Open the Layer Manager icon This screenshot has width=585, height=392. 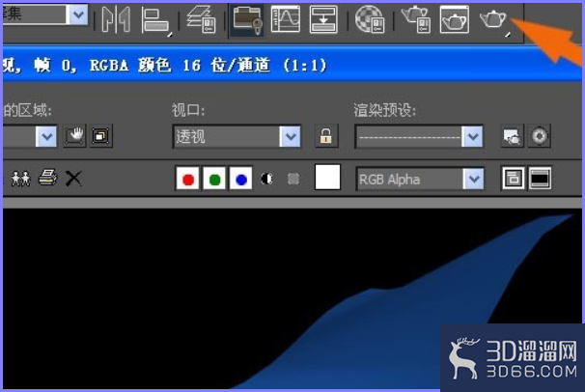pos(202,19)
